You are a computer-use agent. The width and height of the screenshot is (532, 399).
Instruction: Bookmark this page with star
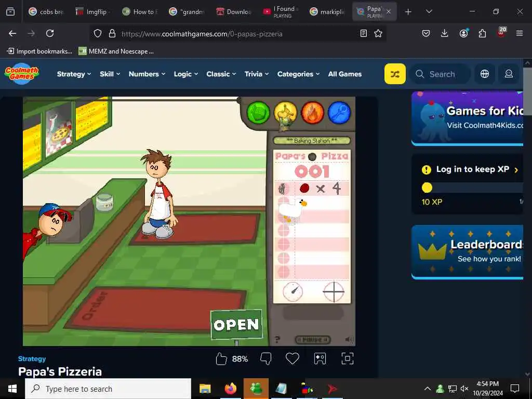[378, 33]
